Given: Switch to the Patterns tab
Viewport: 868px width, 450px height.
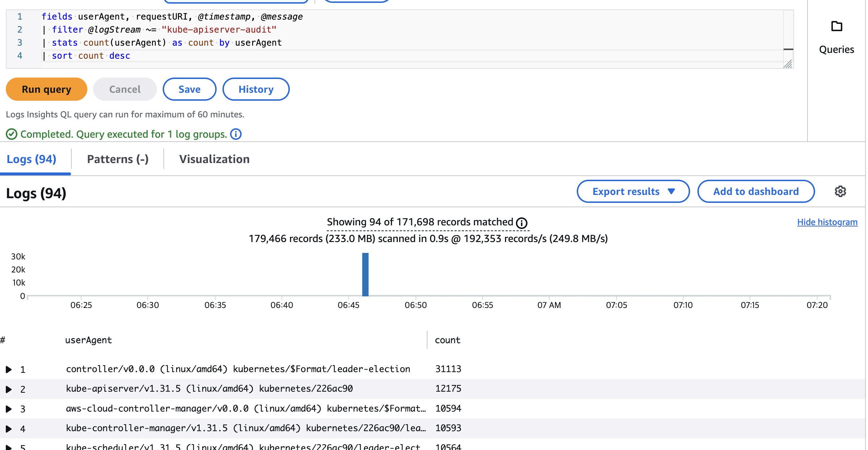Looking at the screenshot, I should pyautogui.click(x=118, y=159).
